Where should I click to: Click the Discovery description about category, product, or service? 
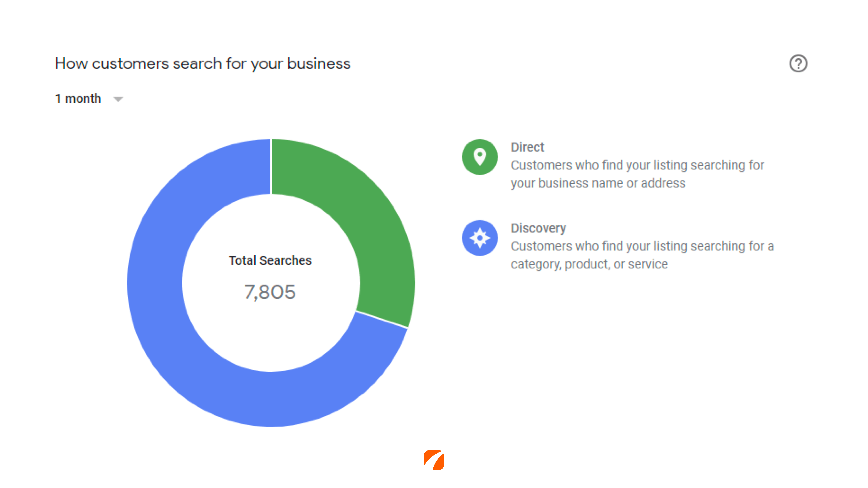642,255
